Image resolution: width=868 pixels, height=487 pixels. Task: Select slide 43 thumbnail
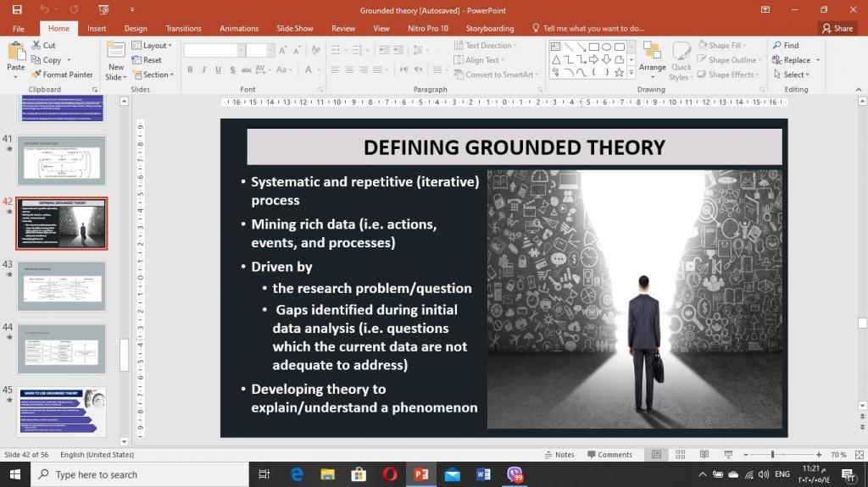point(61,286)
